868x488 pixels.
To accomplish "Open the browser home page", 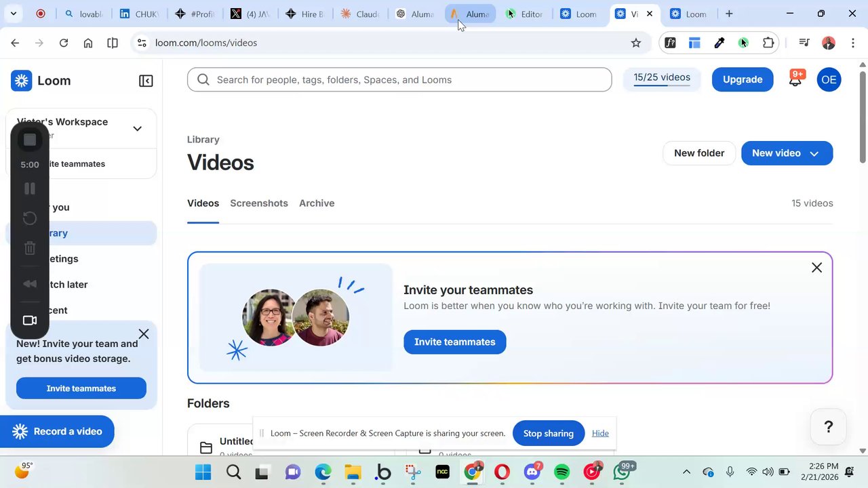I will (88, 43).
